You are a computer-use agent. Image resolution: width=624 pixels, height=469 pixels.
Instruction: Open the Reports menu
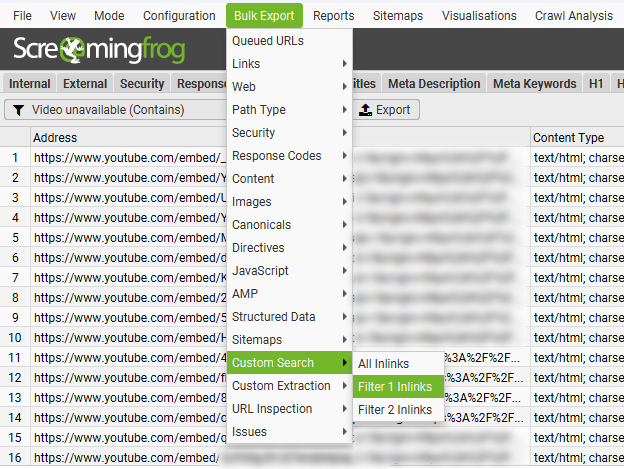pyautogui.click(x=333, y=16)
